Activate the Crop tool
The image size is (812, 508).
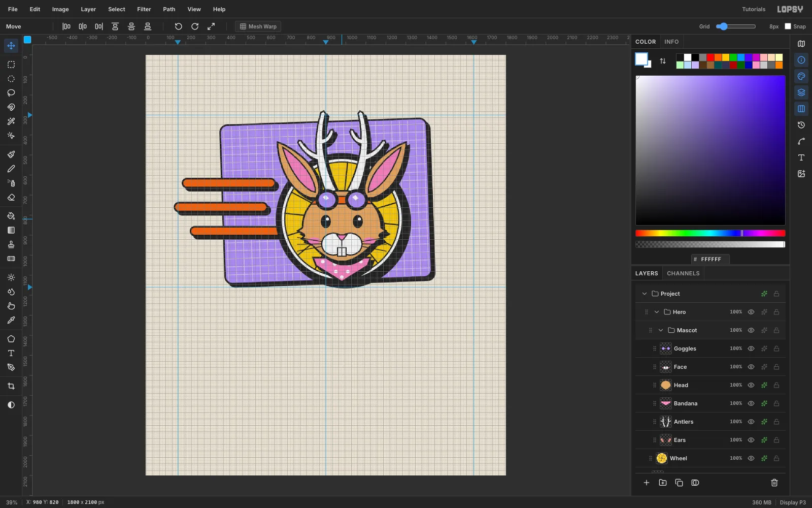coord(11,386)
